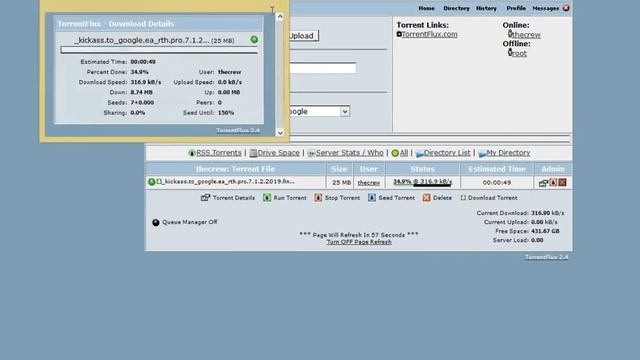Screen dimensions: 640x360
Task: Click the Seed Until 150% value
Action: click(x=226, y=113)
